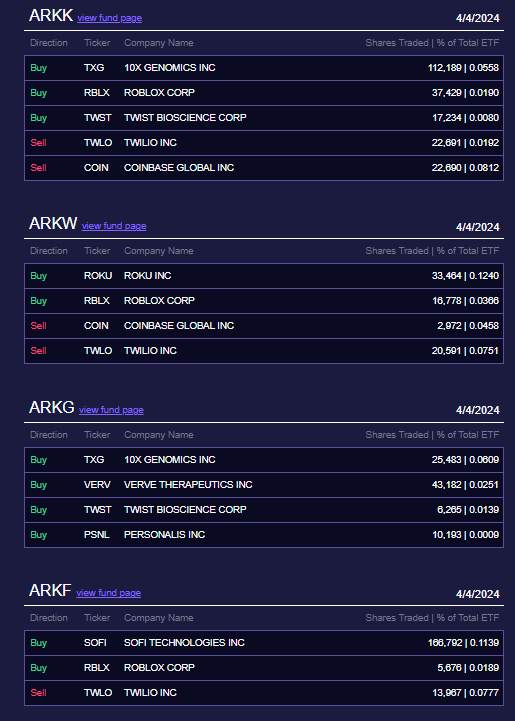The width and height of the screenshot is (515, 721).
Task: Select SOFI ticker in ARKF table
Action: coord(95,642)
